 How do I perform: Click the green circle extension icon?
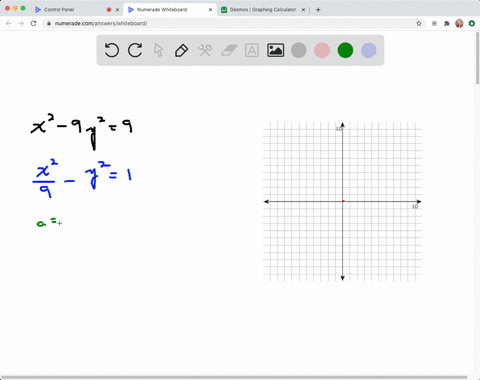(x=472, y=23)
